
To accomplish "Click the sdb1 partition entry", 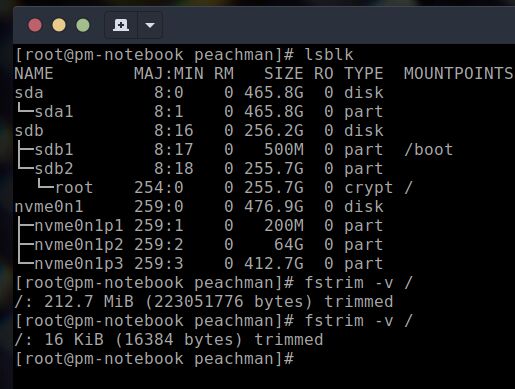I will pyautogui.click(x=54, y=149).
